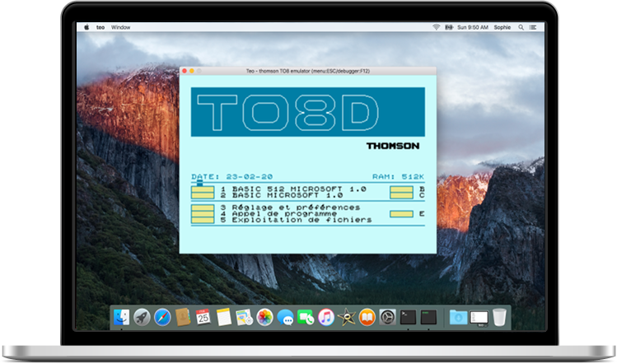Open the Apple menu
617x364 pixels.
tap(86, 27)
